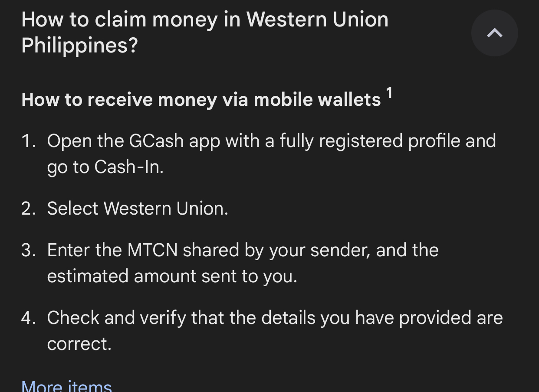Click the 'Enter the MTCN shared' step line
The width and height of the screenshot is (539, 392).
[x=243, y=250]
